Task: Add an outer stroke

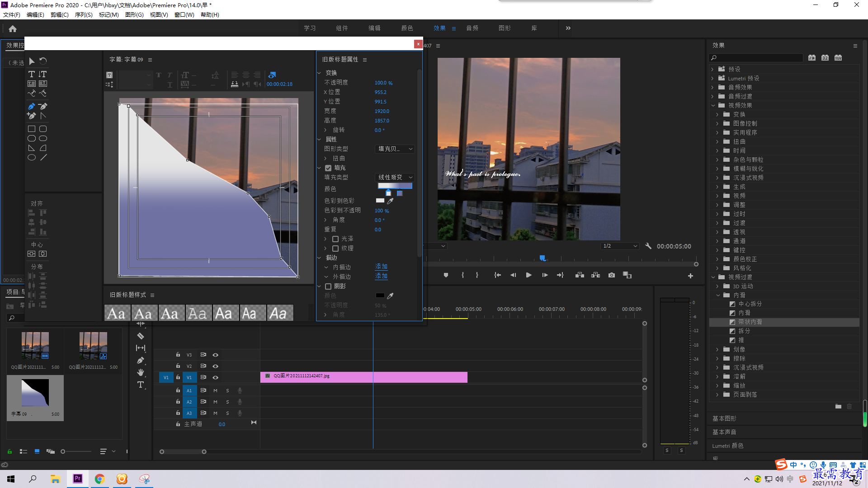Action: click(x=381, y=276)
